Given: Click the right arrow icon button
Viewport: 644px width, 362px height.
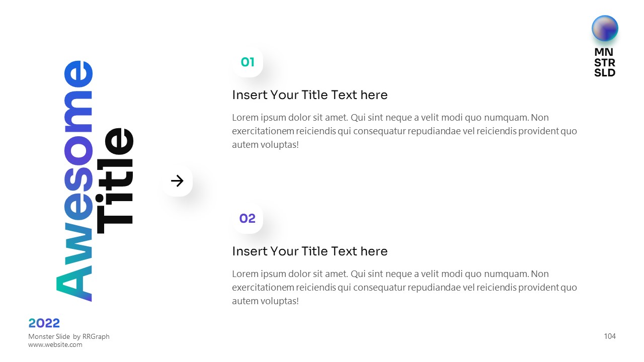Looking at the screenshot, I should pyautogui.click(x=177, y=181).
